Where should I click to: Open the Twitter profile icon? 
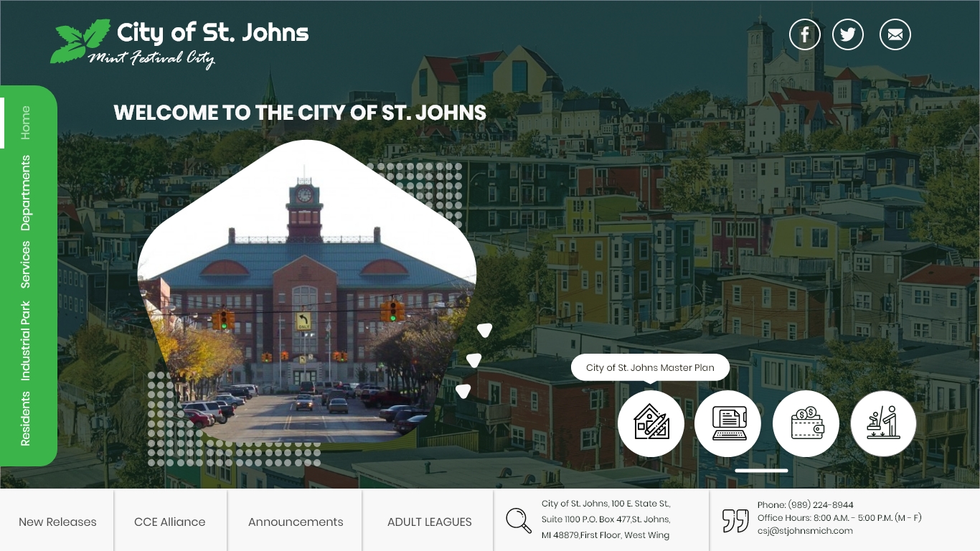point(848,34)
